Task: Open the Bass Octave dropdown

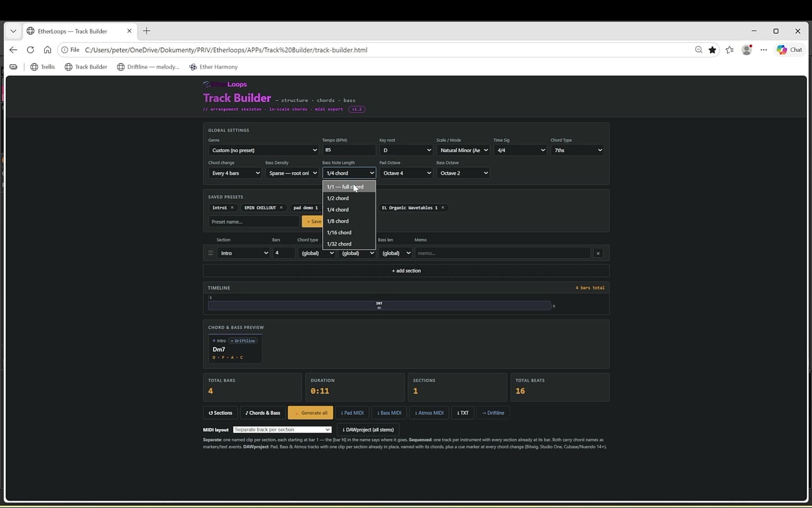Action: click(x=463, y=173)
